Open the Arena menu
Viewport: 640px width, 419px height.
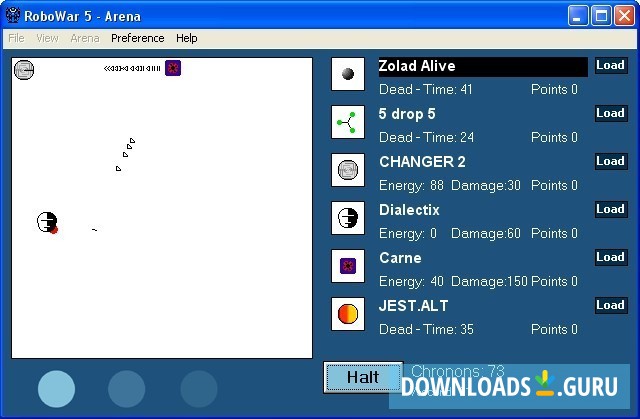pos(85,38)
